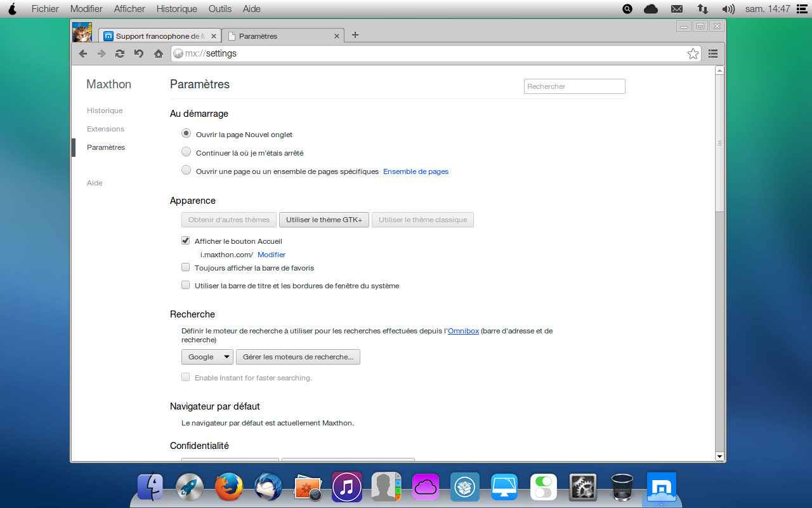Screen dimensions: 812x508
Task: Click the Ensemble de pages link
Action: point(416,171)
